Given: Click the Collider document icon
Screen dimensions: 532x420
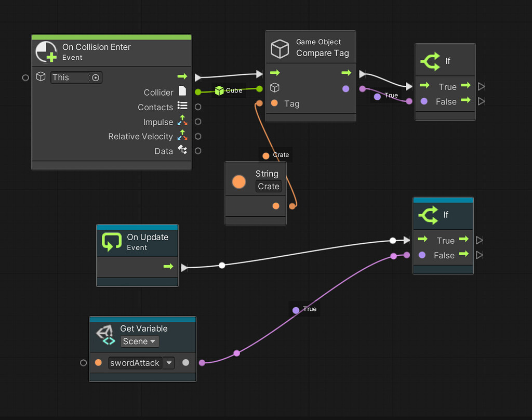Looking at the screenshot, I should point(183,91).
